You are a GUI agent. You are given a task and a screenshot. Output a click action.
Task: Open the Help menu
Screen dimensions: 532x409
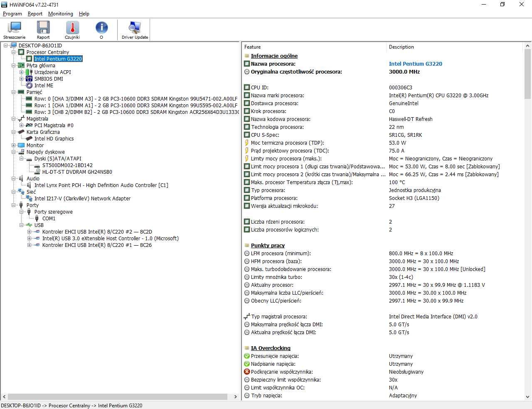(x=84, y=14)
